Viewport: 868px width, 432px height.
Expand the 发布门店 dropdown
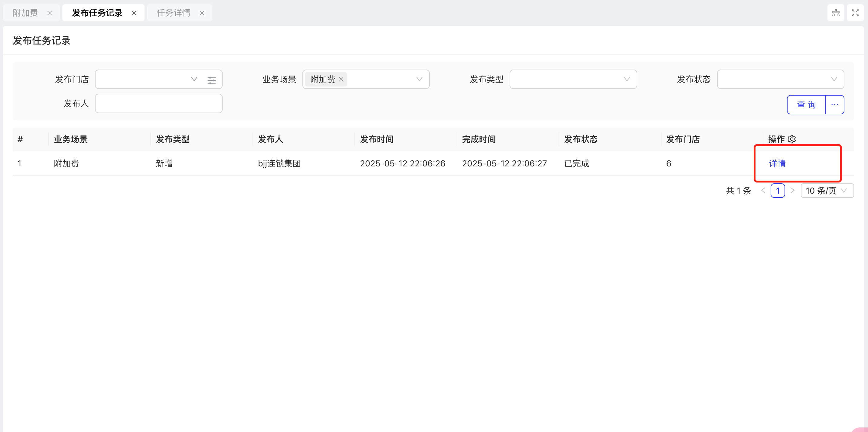click(x=194, y=80)
